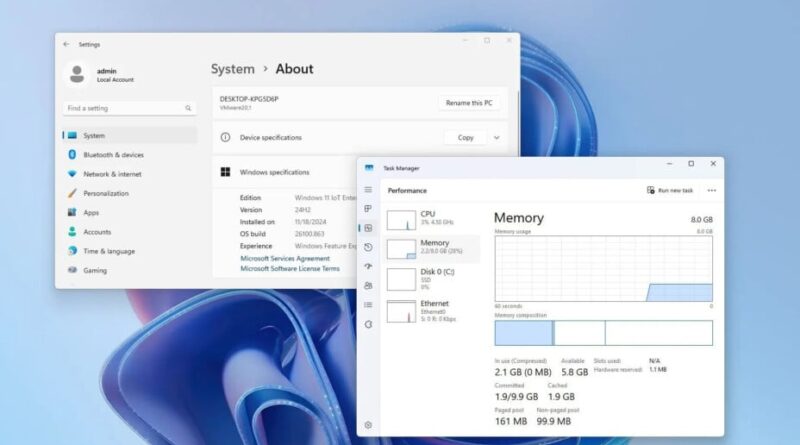
Task: Click the Task Manager app icon
Action: [x=369, y=168]
